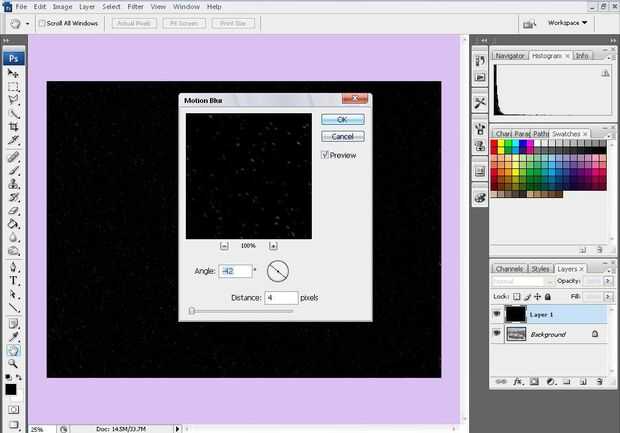The image size is (620, 433).
Task: Select the Polygonal Lasso tool
Action: tap(13, 100)
